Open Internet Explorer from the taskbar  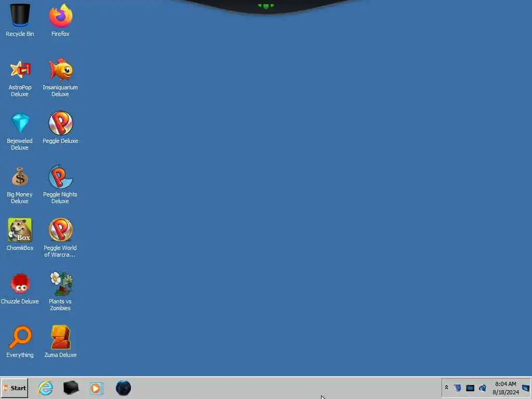point(46,388)
